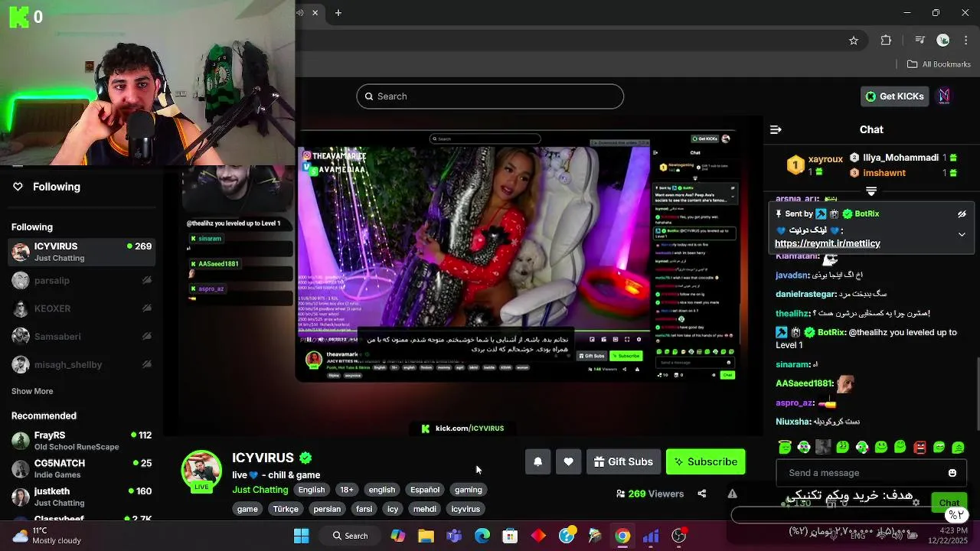This screenshot has width=980, height=551.
Task: Select the icyvirus tag
Action: tap(465, 509)
